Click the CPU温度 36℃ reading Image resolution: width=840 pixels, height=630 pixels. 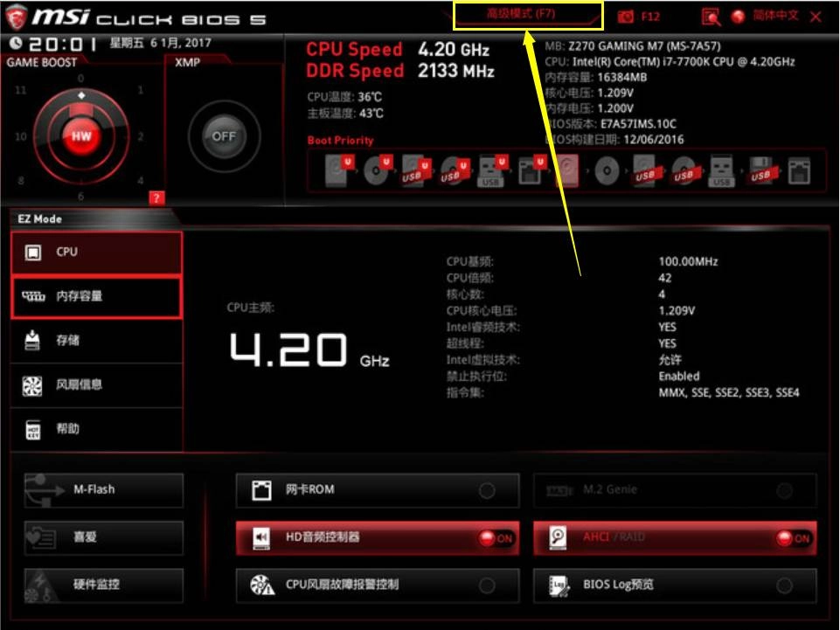[x=345, y=97]
